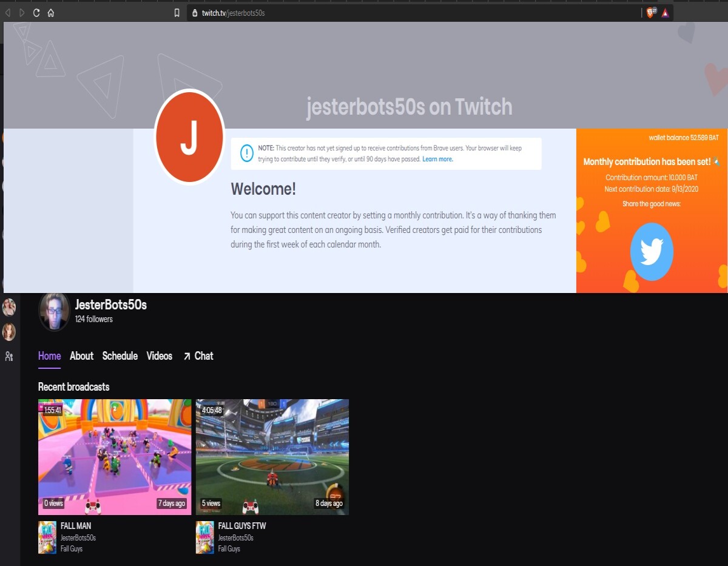The width and height of the screenshot is (728, 566).
Task: Open the Fall Guys box art beside FALL GUYS FTW
Action: tap(205, 537)
